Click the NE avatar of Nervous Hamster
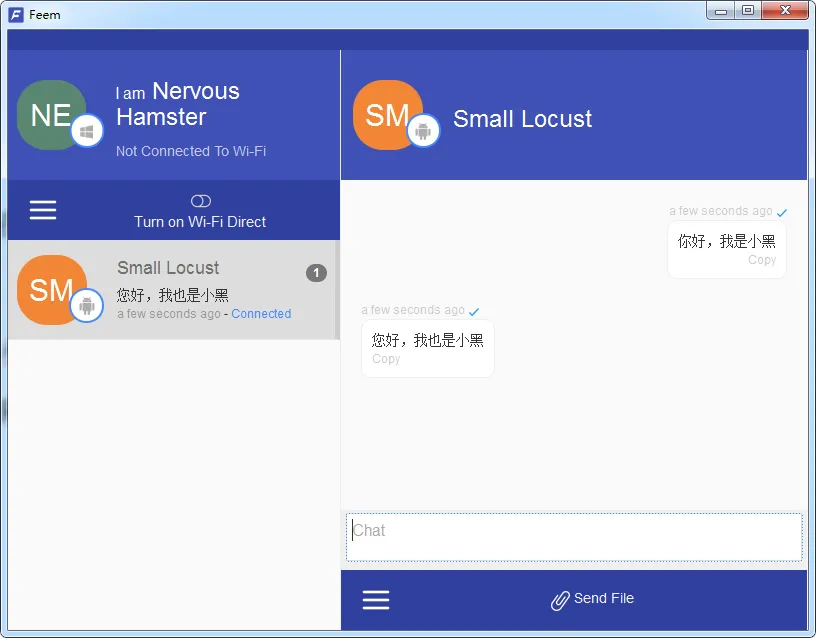 (x=51, y=115)
